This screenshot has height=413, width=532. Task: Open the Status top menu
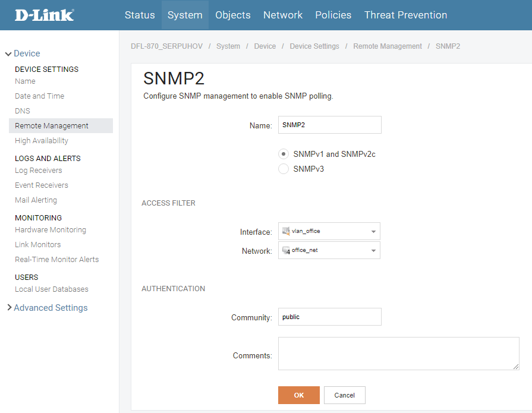coord(140,15)
